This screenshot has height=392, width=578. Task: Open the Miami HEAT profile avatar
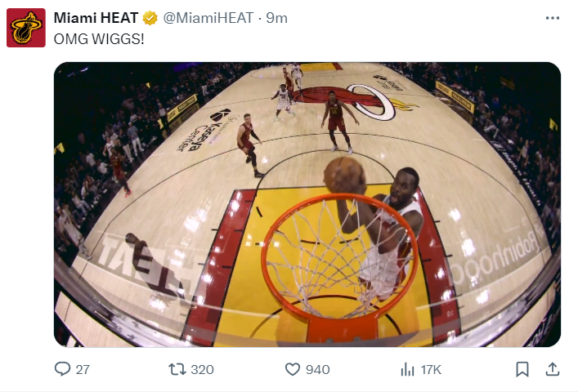pos(26,29)
